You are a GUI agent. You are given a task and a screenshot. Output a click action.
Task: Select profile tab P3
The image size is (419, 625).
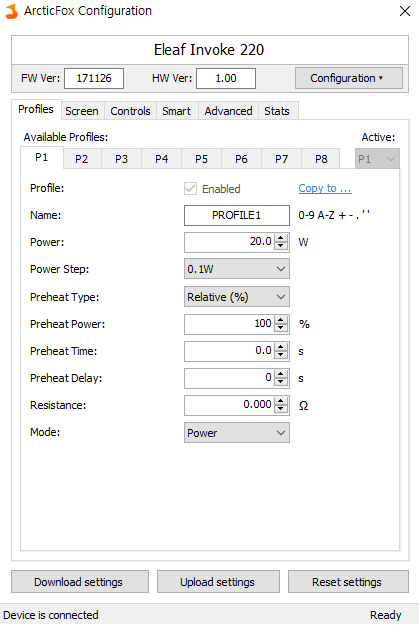point(122,159)
